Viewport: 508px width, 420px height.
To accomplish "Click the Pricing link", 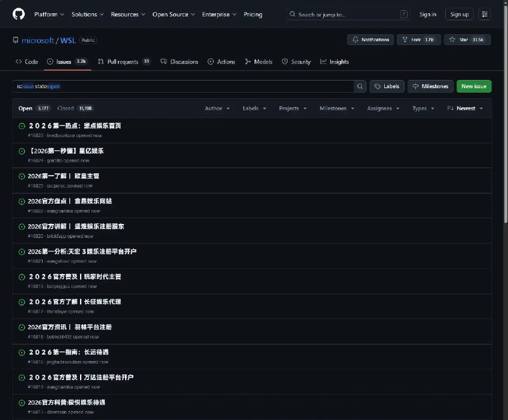I will point(253,14).
